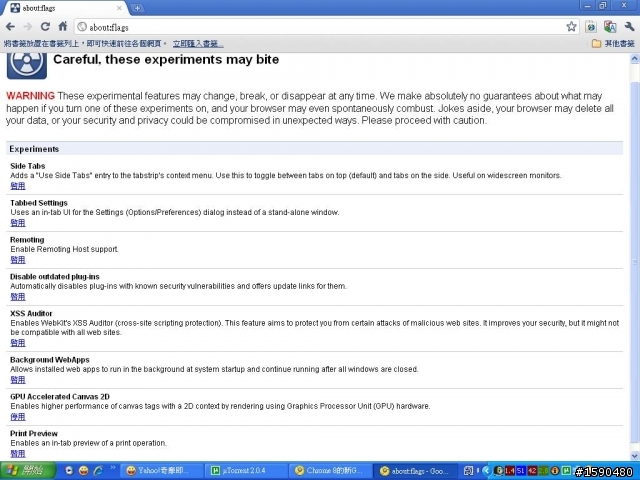
Task: Expand hidden system tray icons arrow
Action: (486, 471)
